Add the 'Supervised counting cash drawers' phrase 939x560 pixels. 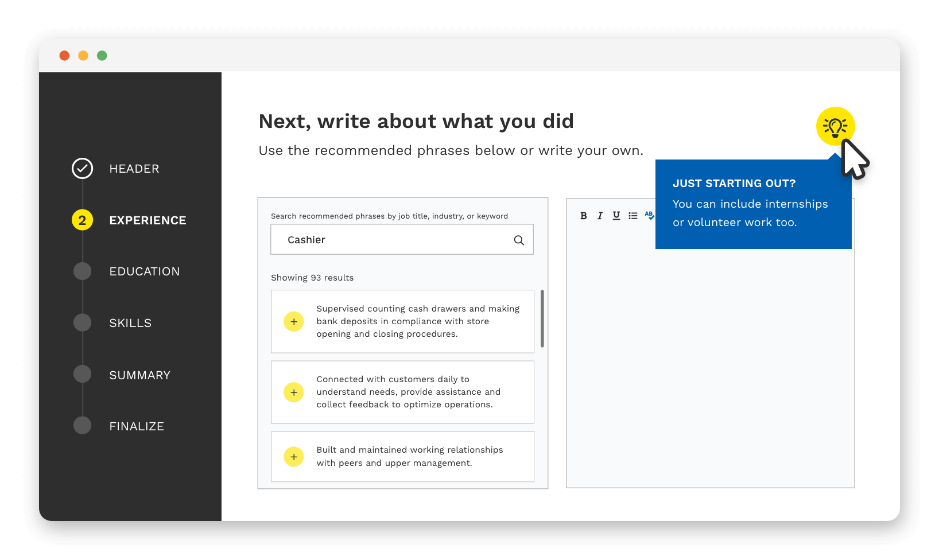(294, 322)
